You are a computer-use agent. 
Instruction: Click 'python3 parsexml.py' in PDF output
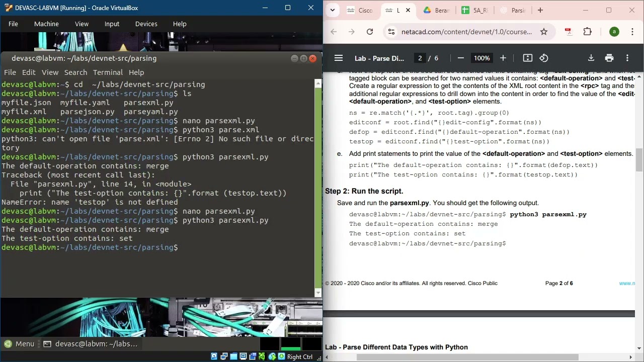(548, 214)
